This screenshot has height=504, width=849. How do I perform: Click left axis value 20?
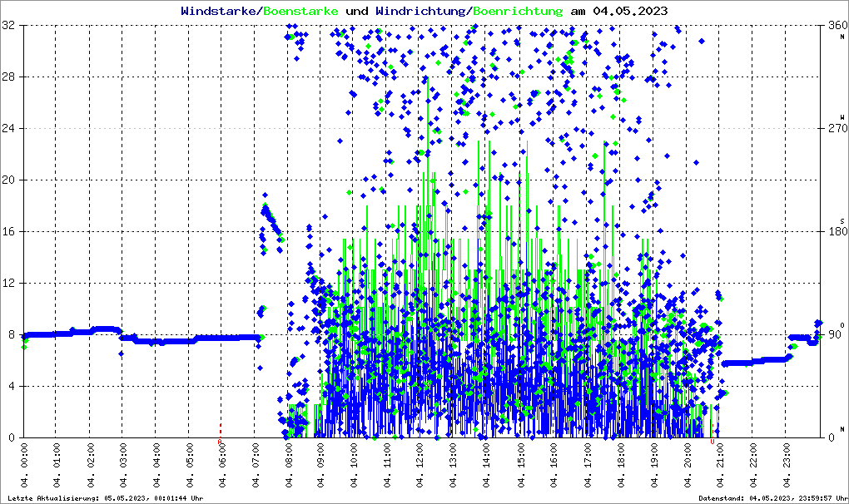(x=8, y=180)
